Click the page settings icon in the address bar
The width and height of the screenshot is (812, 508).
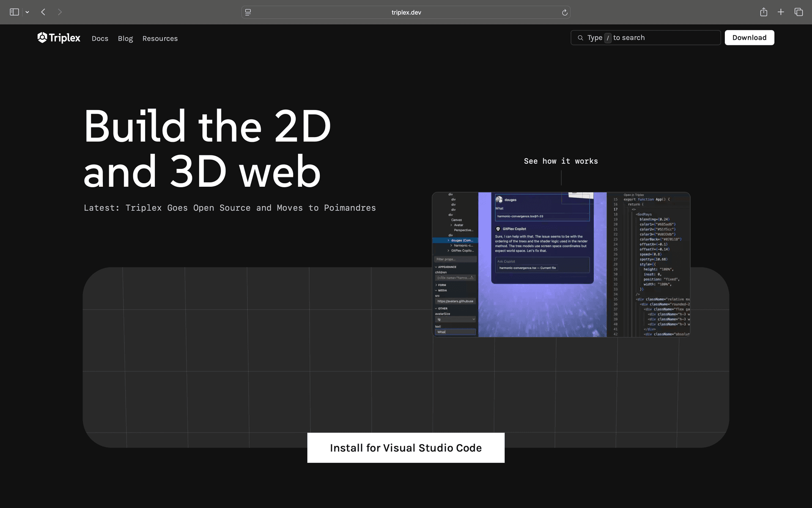pos(248,12)
